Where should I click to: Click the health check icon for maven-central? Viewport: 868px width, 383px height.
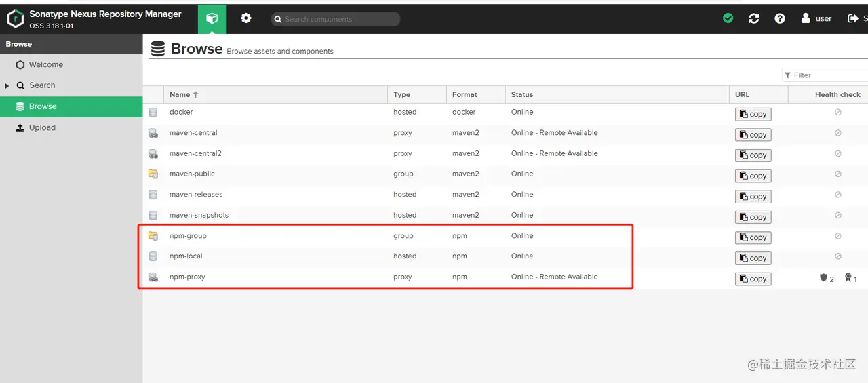coord(838,133)
